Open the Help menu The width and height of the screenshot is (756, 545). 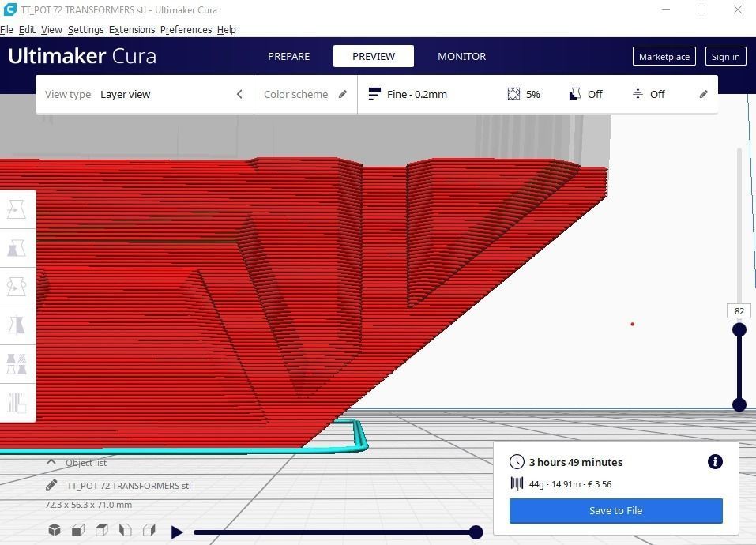227,30
